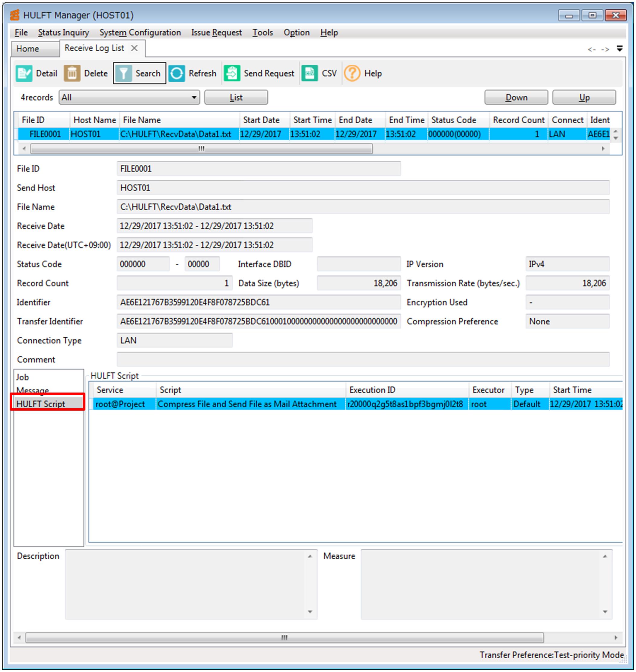
Task: Open the All filter dropdown
Action: point(129,98)
